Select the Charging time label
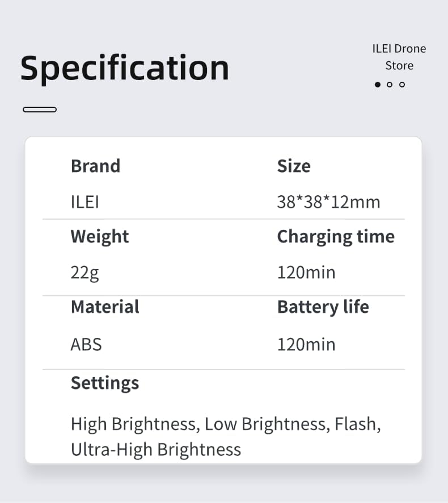The width and height of the screenshot is (448, 503). tap(336, 236)
